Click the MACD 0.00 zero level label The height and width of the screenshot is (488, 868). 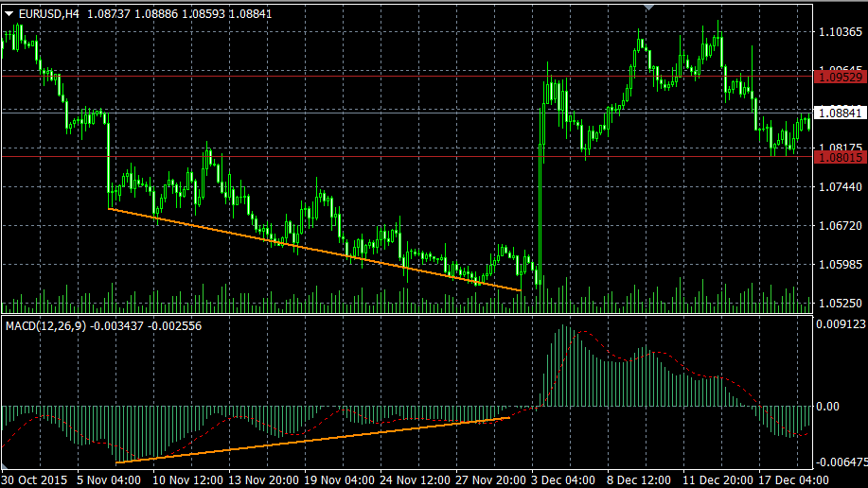tap(828, 406)
